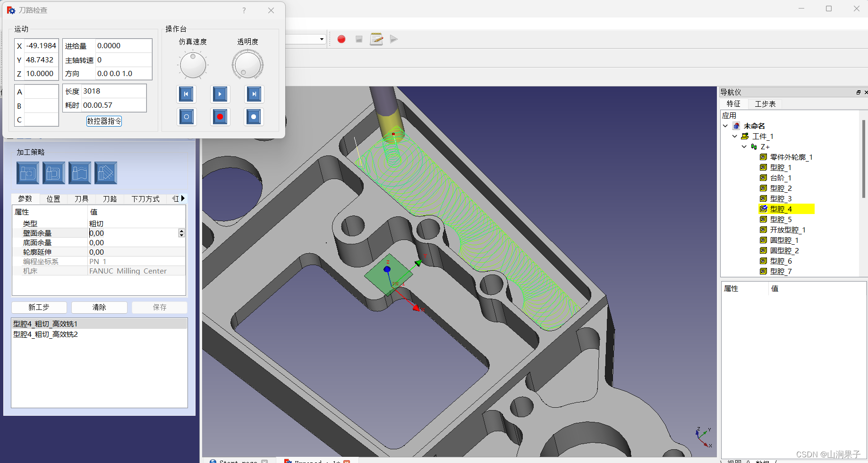Screen dimensions: 868x463
Task: Click the 清除 button
Action: tap(99, 308)
